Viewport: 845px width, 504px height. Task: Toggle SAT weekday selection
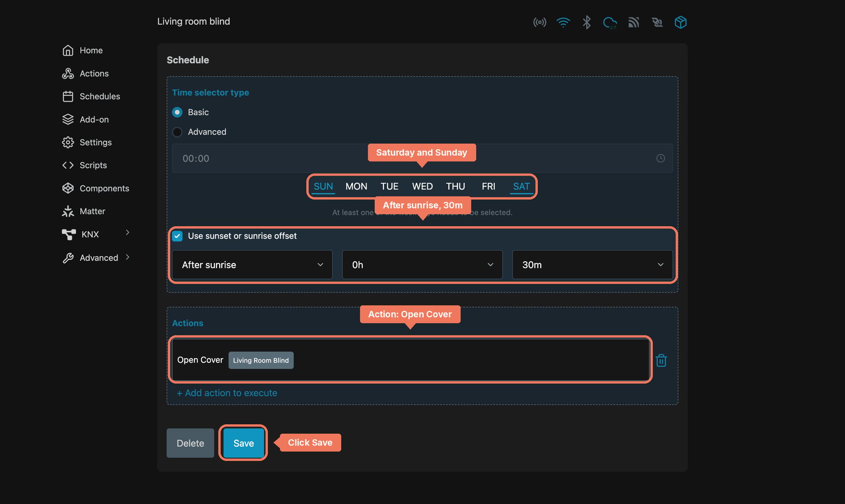click(521, 186)
